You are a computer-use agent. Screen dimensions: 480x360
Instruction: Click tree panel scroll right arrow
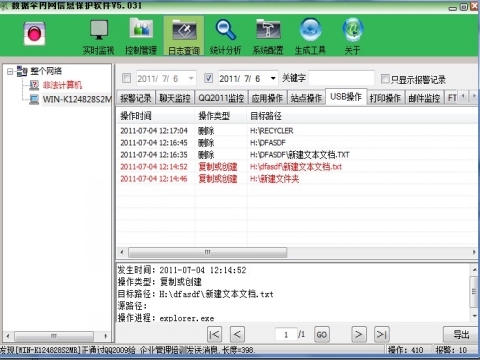point(106,336)
